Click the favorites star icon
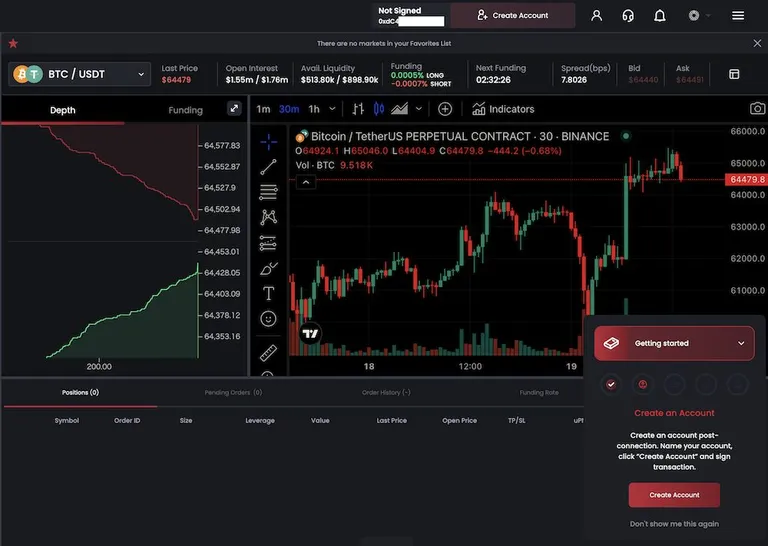 click(x=13, y=44)
